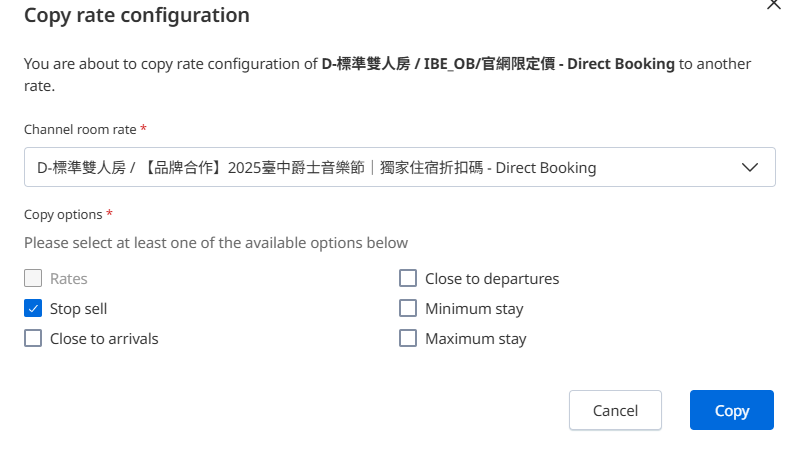
Task: Enable the Close to departures checkbox
Action: click(x=408, y=279)
